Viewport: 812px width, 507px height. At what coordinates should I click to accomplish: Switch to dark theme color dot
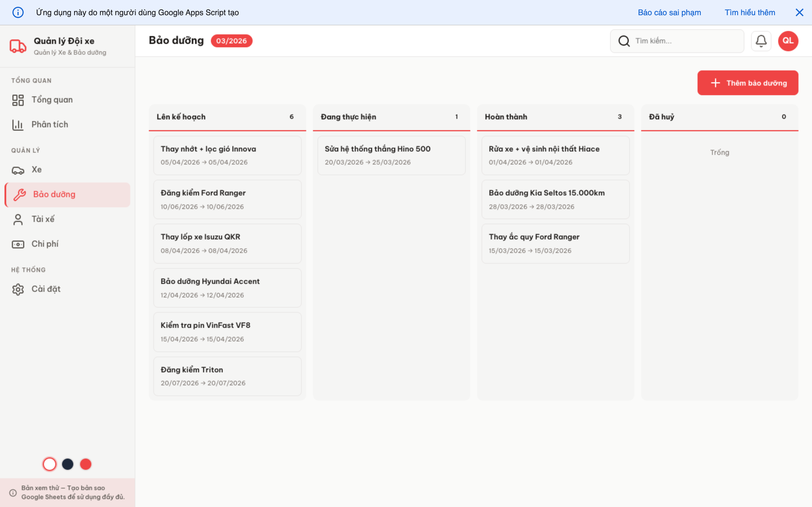click(67, 464)
